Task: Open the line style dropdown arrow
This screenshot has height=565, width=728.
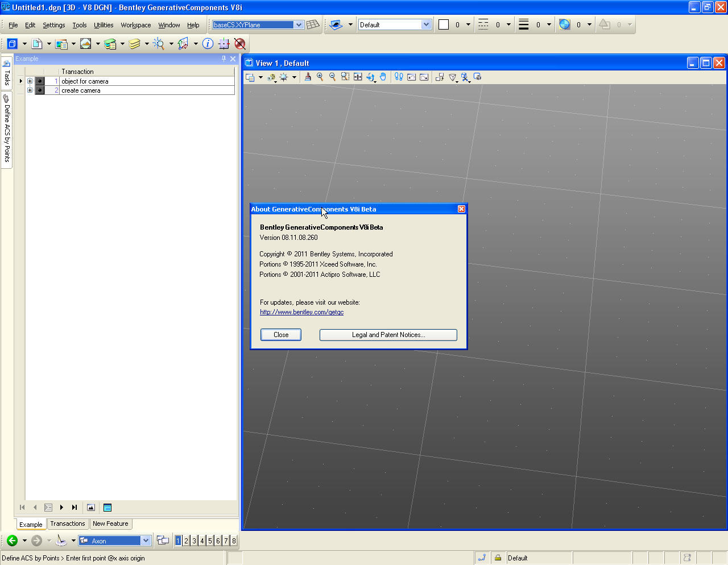Action: click(508, 24)
